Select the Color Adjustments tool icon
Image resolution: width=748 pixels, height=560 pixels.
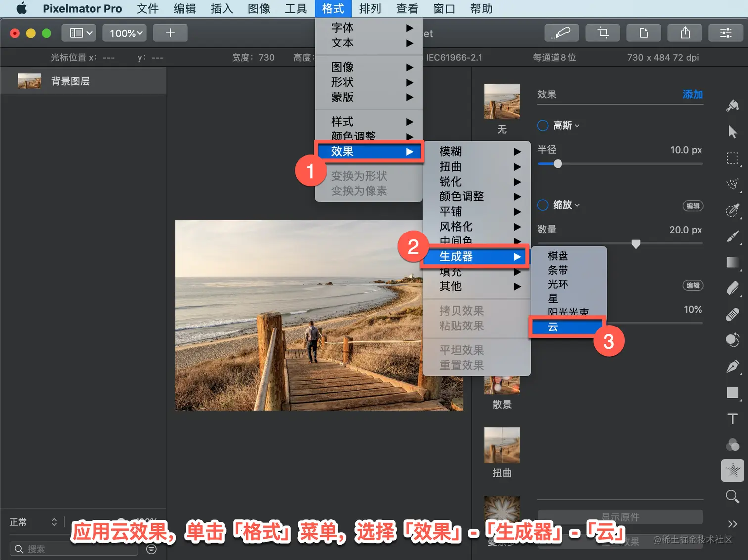[733, 340]
